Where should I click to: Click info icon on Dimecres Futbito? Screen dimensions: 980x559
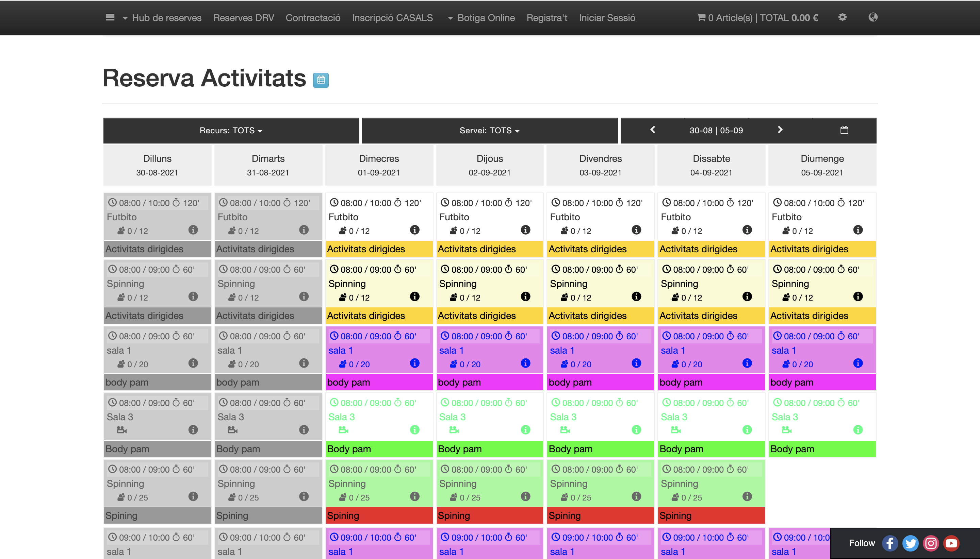(x=414, y=230)
